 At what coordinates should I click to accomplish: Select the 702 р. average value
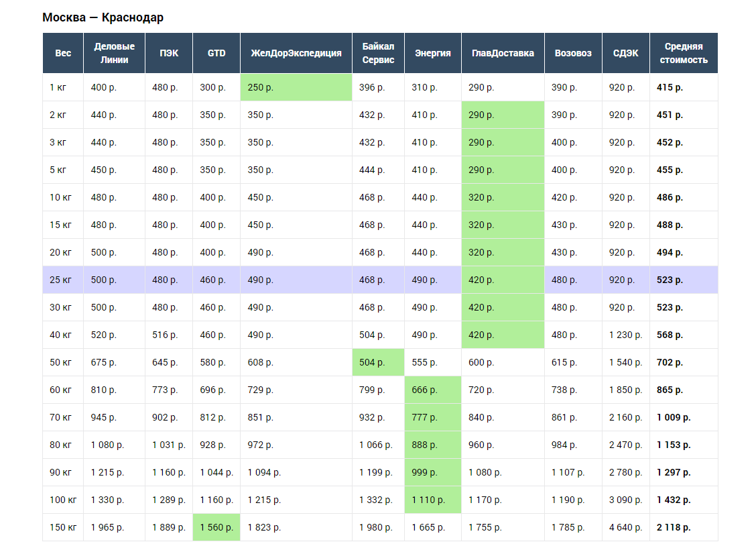point(670,362)
